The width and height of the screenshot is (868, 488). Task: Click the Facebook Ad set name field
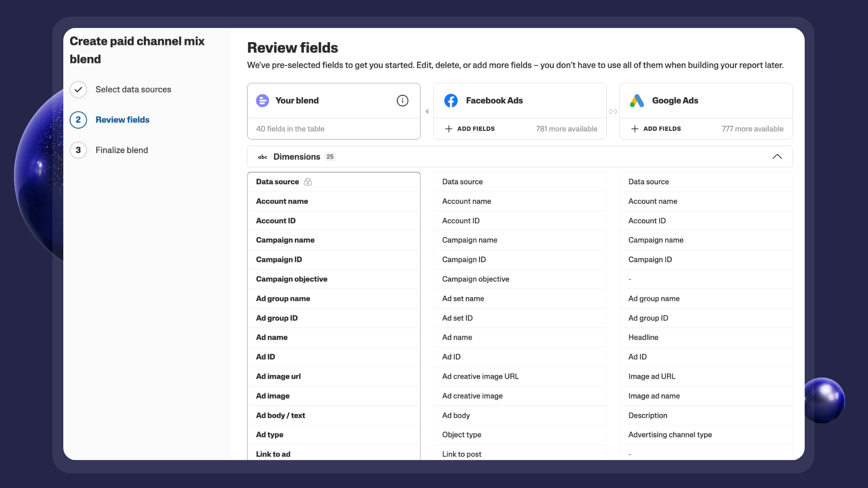point(463,299)
